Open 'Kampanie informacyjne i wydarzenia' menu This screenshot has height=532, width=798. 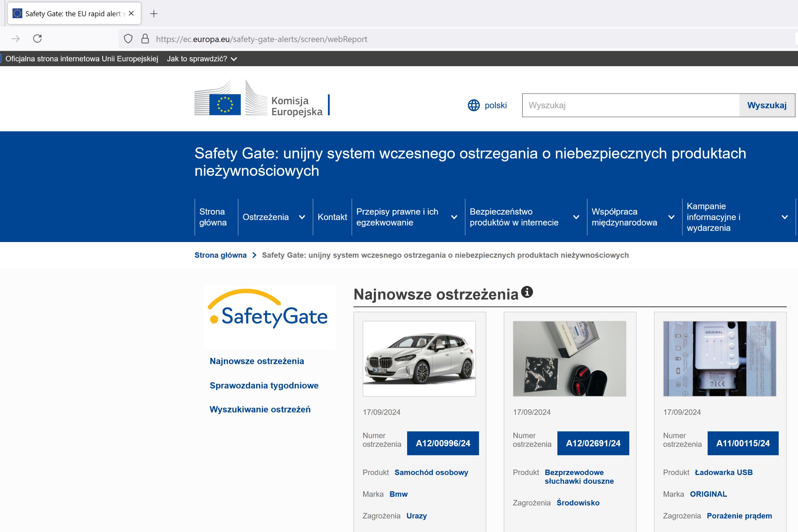click(714, 217)
